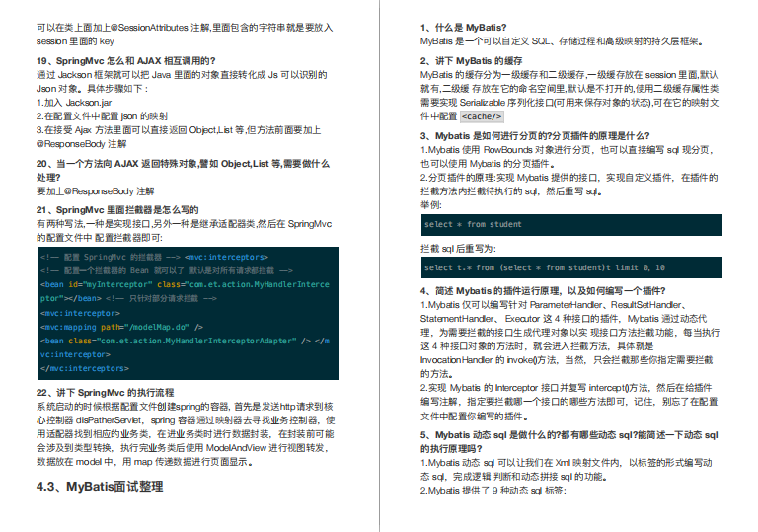Click line '2.Mybatis 提供了 9 种动态 sql 标签:'
The image size is (758, 532).
[493, 491]
